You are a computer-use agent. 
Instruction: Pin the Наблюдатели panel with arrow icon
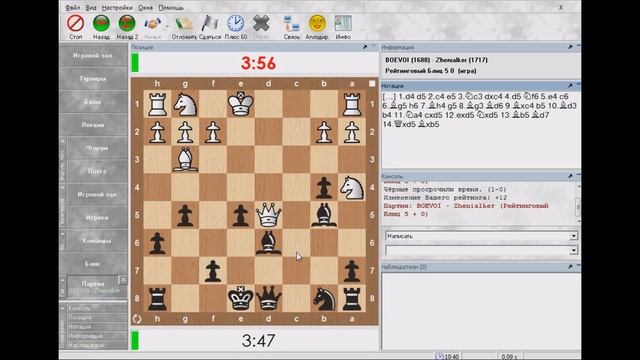[570, 267]
